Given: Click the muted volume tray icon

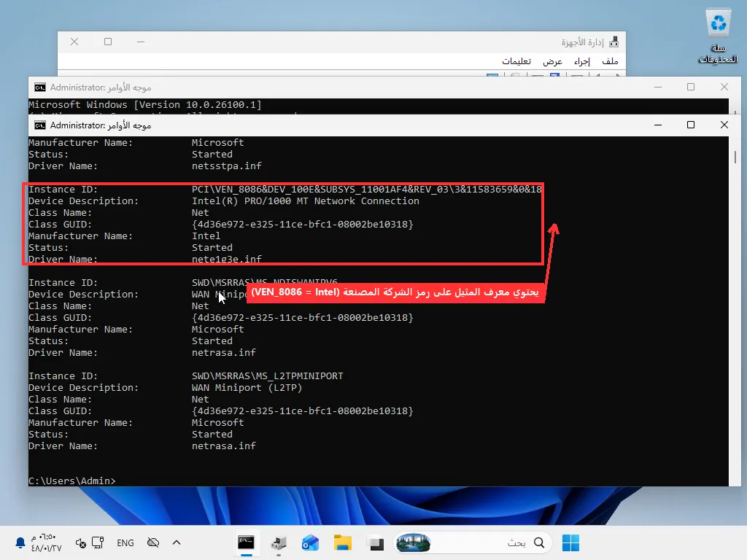Looking at the screenshot, I should (x=80, y=542).
